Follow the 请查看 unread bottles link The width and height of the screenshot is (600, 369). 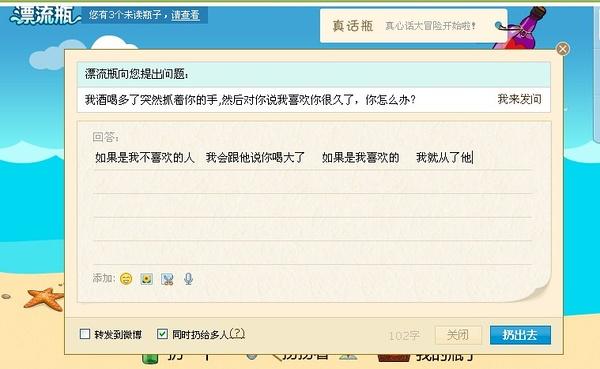(186, 15)
